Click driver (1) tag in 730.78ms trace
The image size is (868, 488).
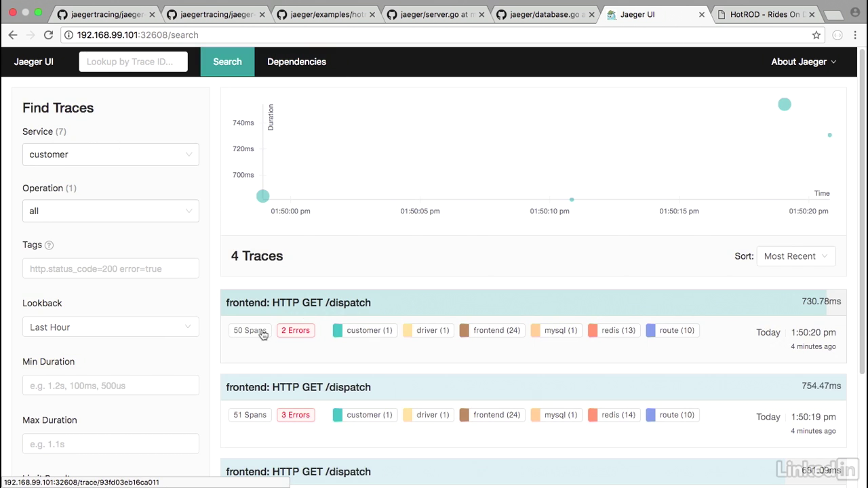pyautogui.click(x=427, y=331)
